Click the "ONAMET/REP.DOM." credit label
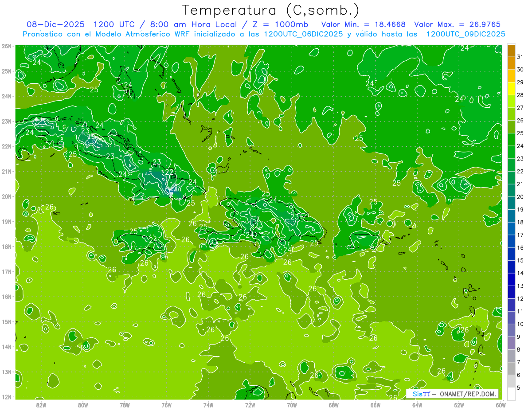The width and height of the screenshot is (532, 411). [x=469, y=394]
